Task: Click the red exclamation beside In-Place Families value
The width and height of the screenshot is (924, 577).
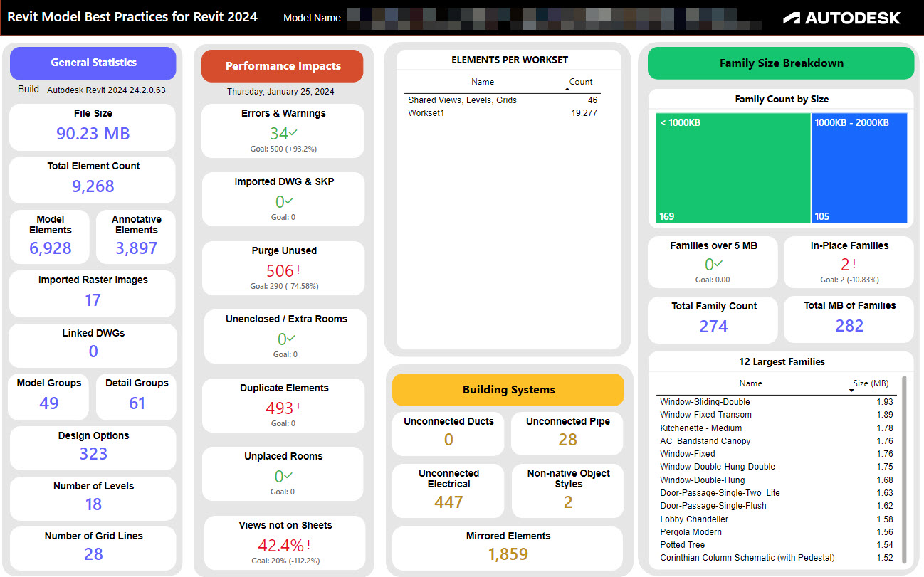Action: pos(854,265)
